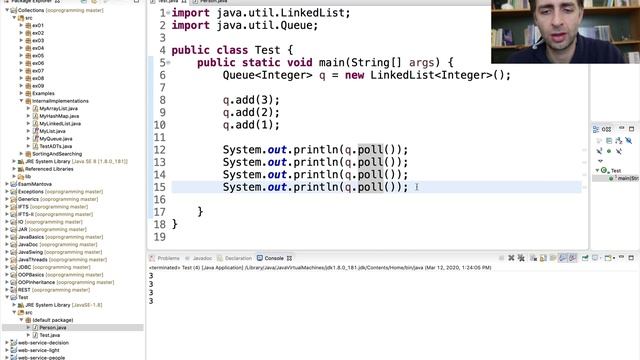
Task: Close the Console tab
Action: point(289,258)
